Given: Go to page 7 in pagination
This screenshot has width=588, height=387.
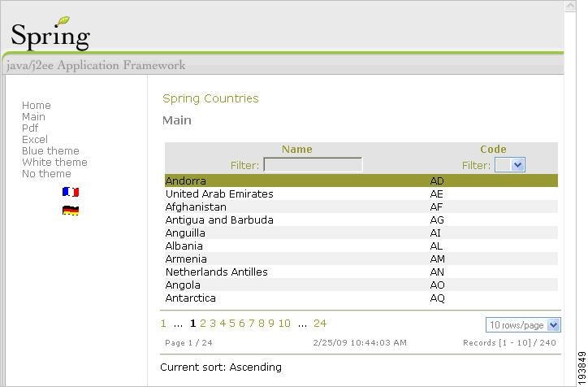Looking at the screenshot, I should tap(252, 324).
